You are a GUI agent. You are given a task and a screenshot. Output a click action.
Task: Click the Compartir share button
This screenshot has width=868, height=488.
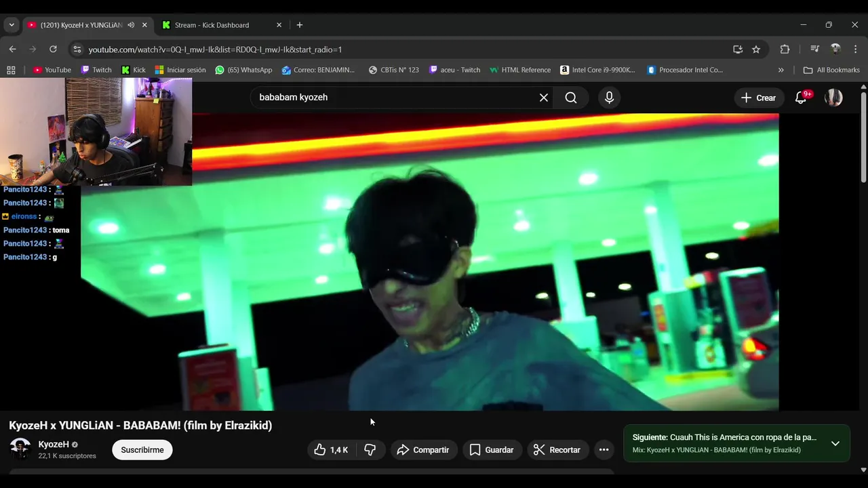(423, 450)
